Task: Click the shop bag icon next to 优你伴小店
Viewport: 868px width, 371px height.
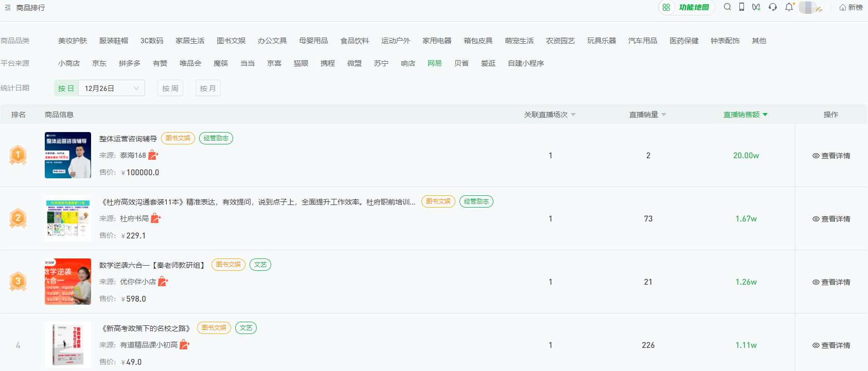Action: click(163, 282)
